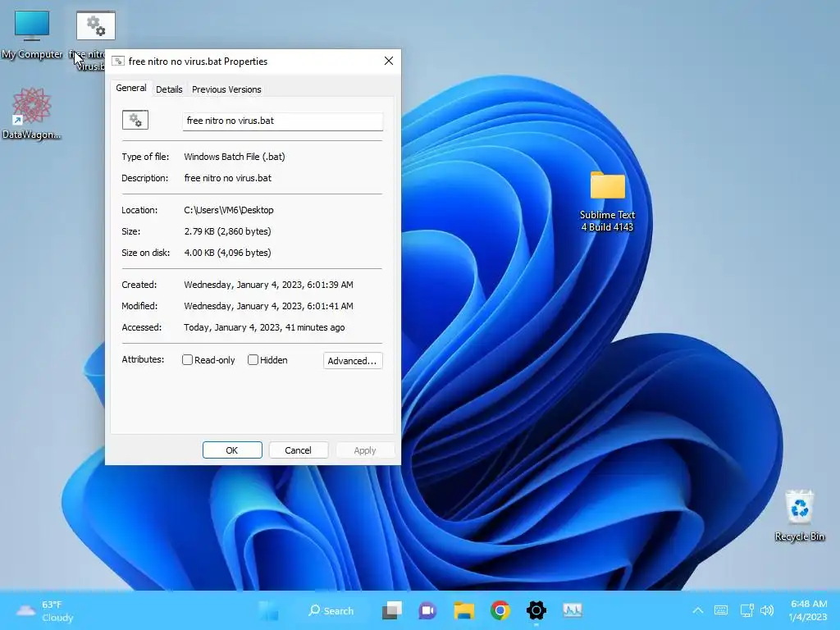Select the Sublime Text 4 Build 4143 folder
Viewport: 840px width, 630px height.
[607, 202]
